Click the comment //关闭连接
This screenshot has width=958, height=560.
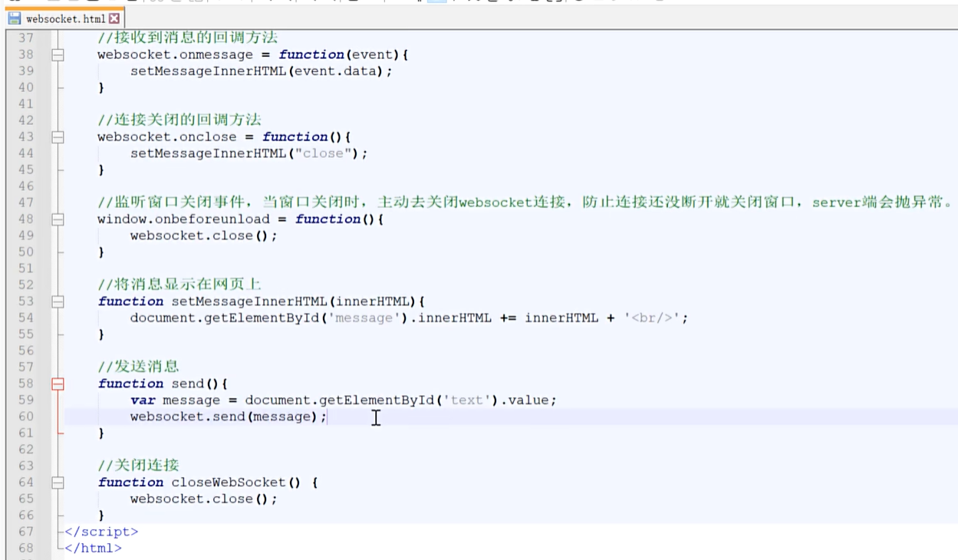click(138, 466)
